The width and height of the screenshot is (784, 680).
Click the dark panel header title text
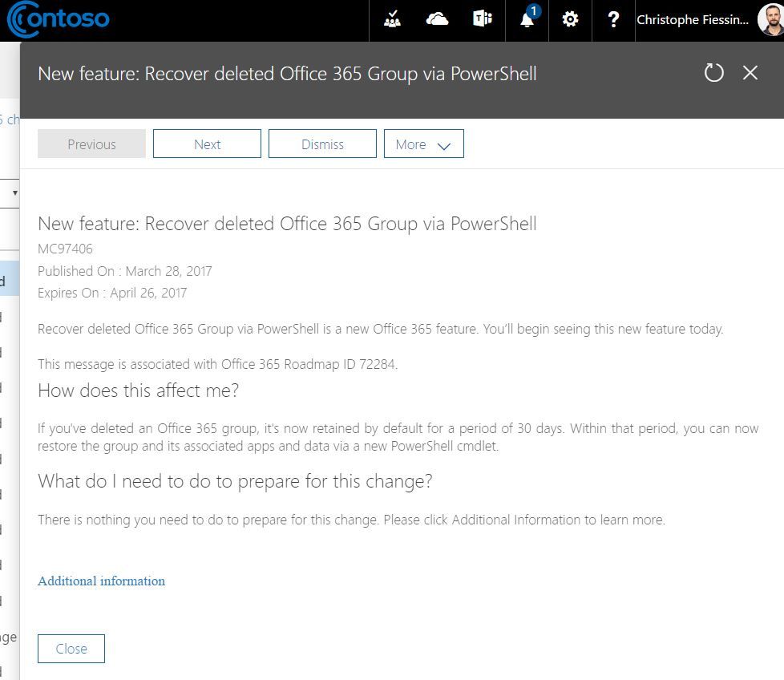tap(287, 74)
